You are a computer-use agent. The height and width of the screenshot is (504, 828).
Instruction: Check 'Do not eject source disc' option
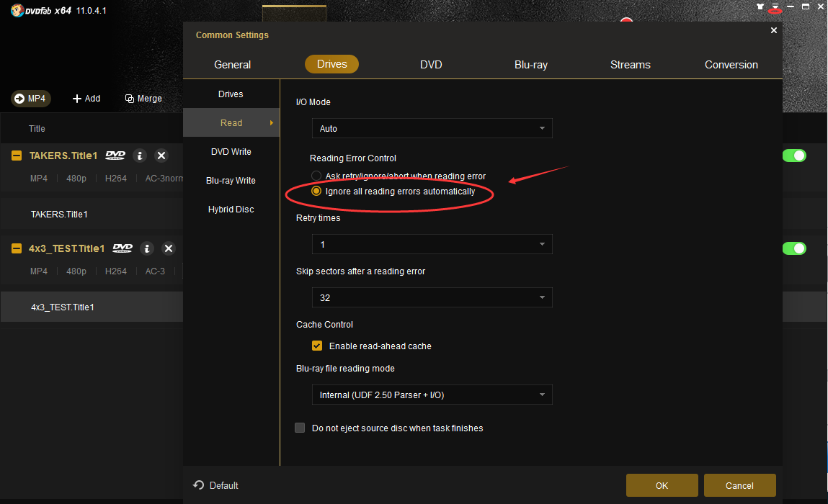(300, 428)
